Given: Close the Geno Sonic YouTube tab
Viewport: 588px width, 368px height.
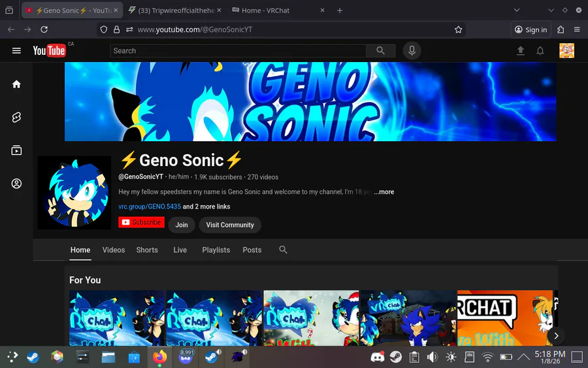Looking at the screenshot, I should (x=116, y=10).
